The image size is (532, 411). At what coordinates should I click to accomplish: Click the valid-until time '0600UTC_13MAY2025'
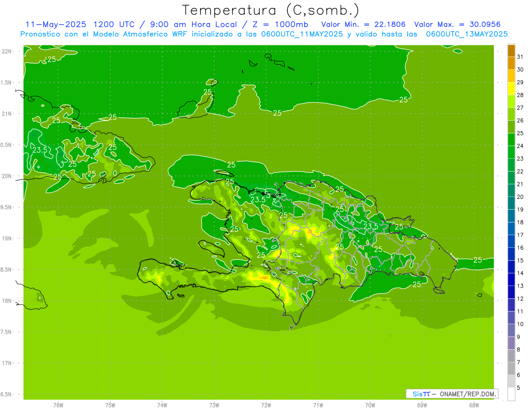tap(467, 34)
